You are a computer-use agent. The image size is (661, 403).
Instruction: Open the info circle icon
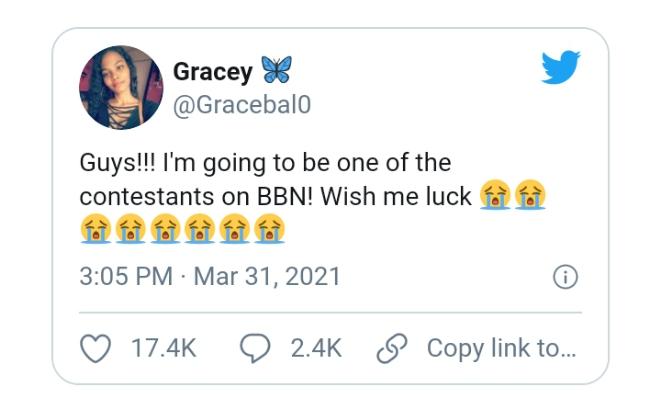click(x=565, y=277)
